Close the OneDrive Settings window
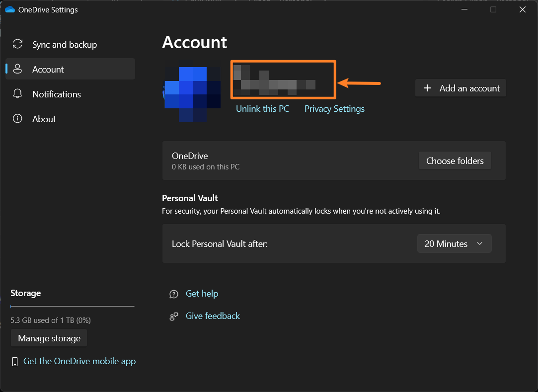538x392 pixels. pyautogui.click(x=522, y=9)
